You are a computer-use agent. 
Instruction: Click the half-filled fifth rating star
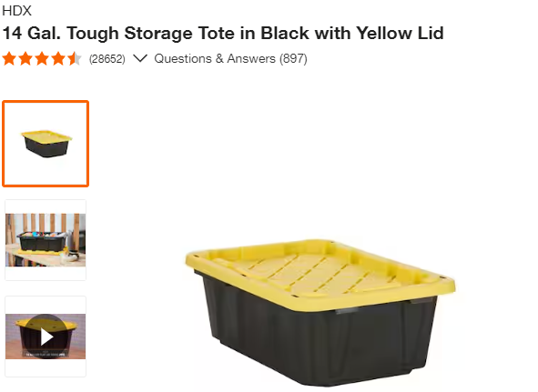pos(75,58)
